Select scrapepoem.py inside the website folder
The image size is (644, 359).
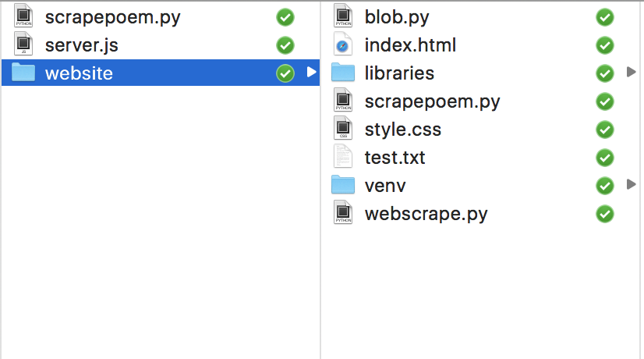click(432, 101)
